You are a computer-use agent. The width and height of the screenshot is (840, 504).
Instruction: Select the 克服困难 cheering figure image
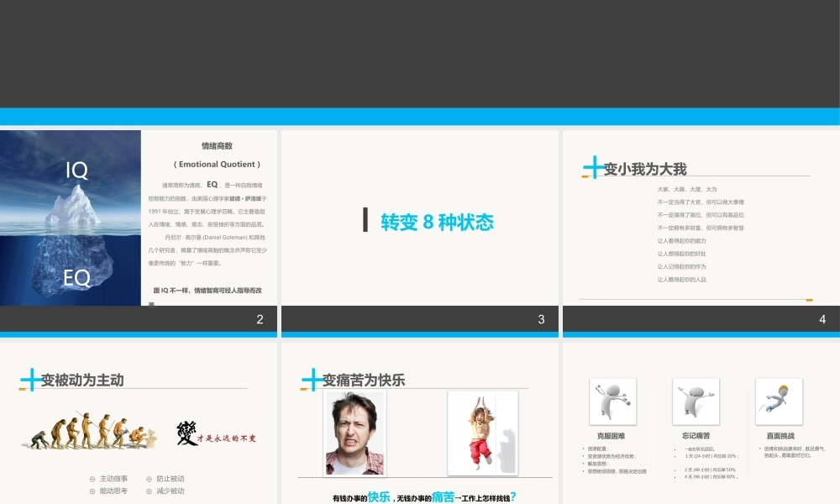click(x=612, y=402)
